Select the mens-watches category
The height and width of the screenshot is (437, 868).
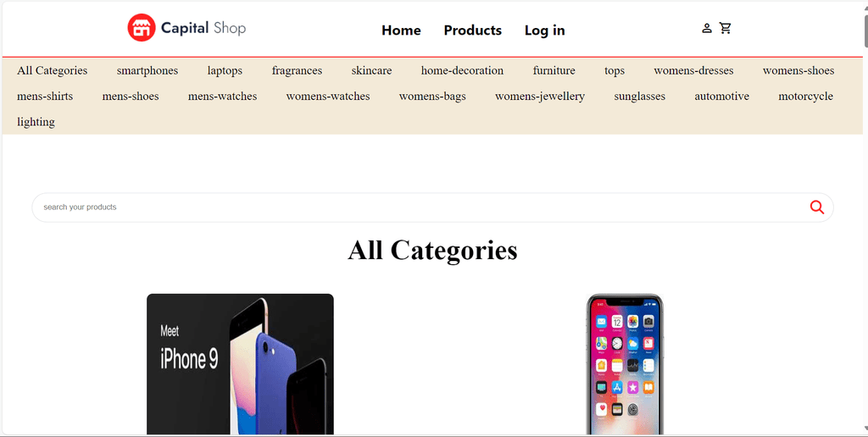coord(223,97)
